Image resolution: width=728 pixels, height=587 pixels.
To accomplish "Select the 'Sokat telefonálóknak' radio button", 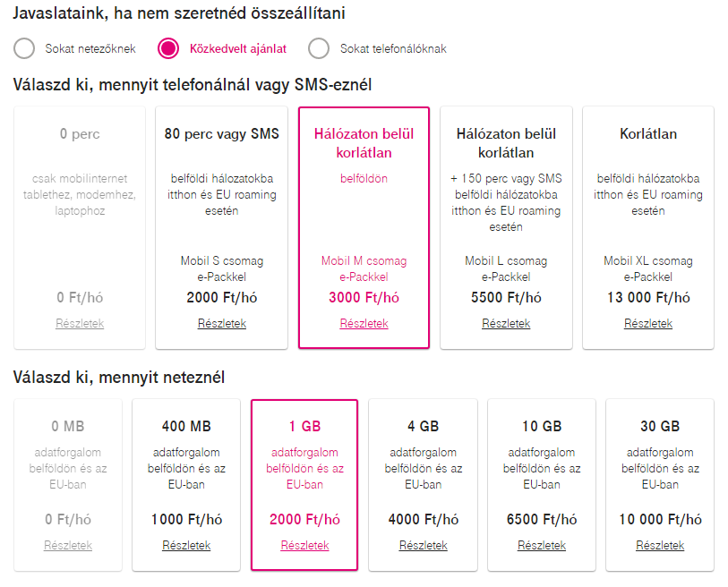I will [319, 48].
